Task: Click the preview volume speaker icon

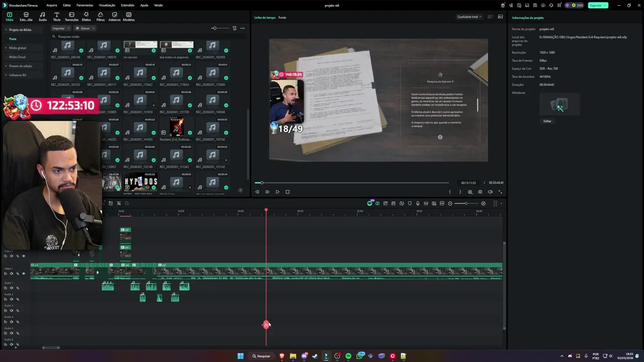Action: (x=490, y=192)
